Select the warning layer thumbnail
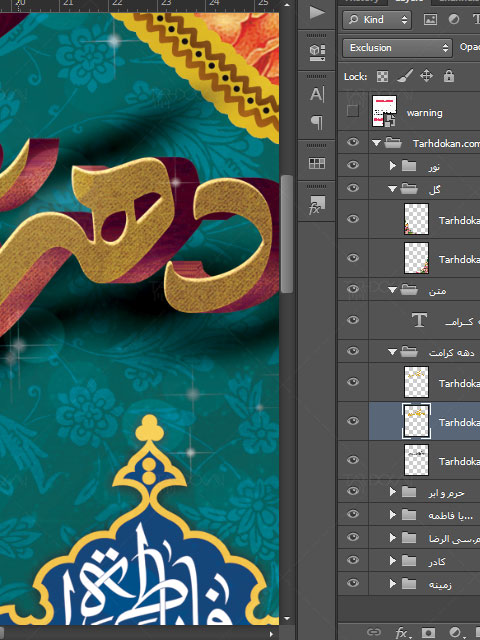The width and height of the screenshot is (480, 640). [x=384, y=111]
